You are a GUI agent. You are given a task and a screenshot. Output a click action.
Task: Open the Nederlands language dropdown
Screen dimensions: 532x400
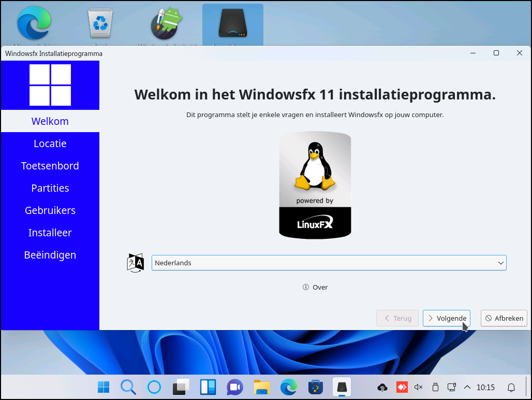coord(329,263)
